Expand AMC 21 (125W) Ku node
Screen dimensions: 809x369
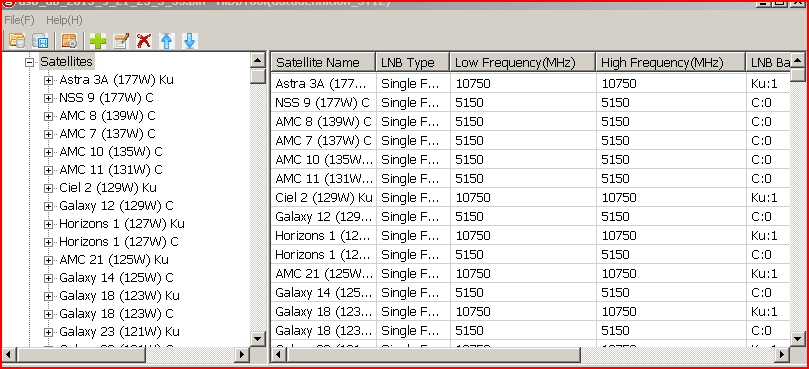coord(48,260)
